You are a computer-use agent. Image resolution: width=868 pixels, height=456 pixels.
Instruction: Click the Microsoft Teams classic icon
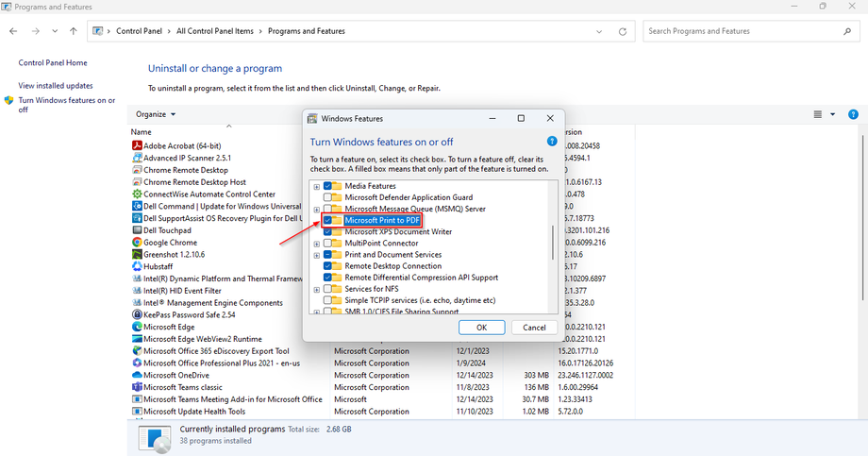[136, 387]
